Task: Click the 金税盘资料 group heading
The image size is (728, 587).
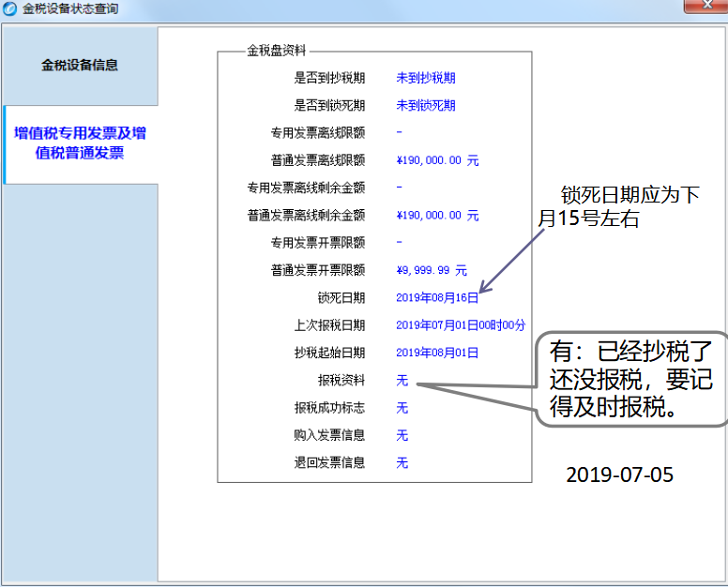Action: 277,51
